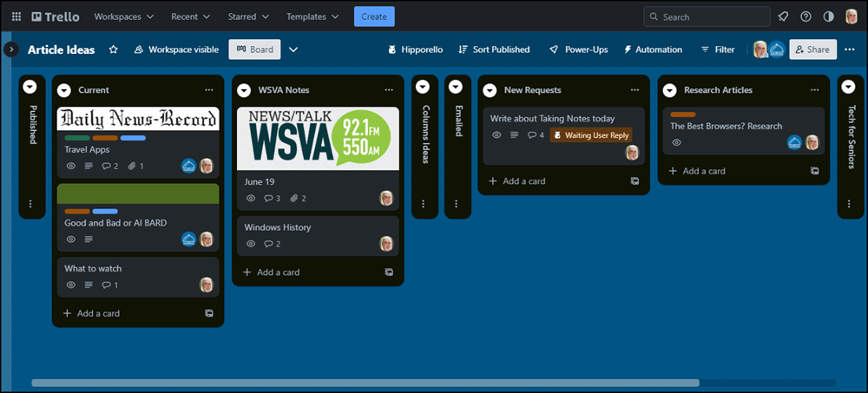868x393 pixels.
Task: Open the What to watch card
Action: coord(138,277)
